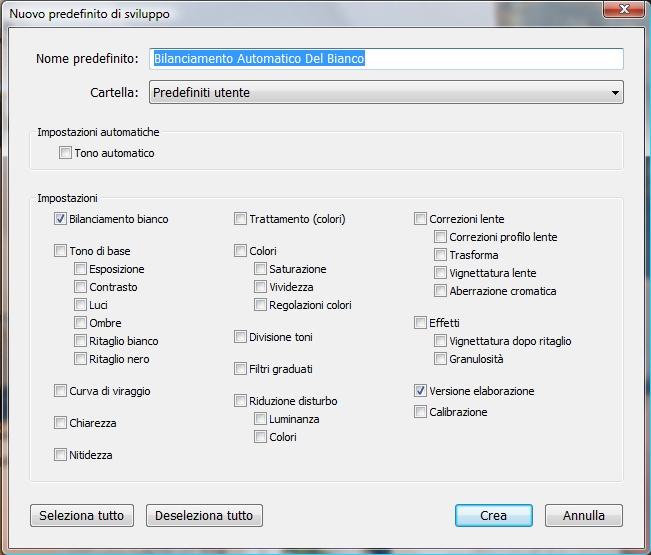Confirm with the Crea button
This screenshot has width=651, height=555.
pyautogui.click(x=494, y=516)
